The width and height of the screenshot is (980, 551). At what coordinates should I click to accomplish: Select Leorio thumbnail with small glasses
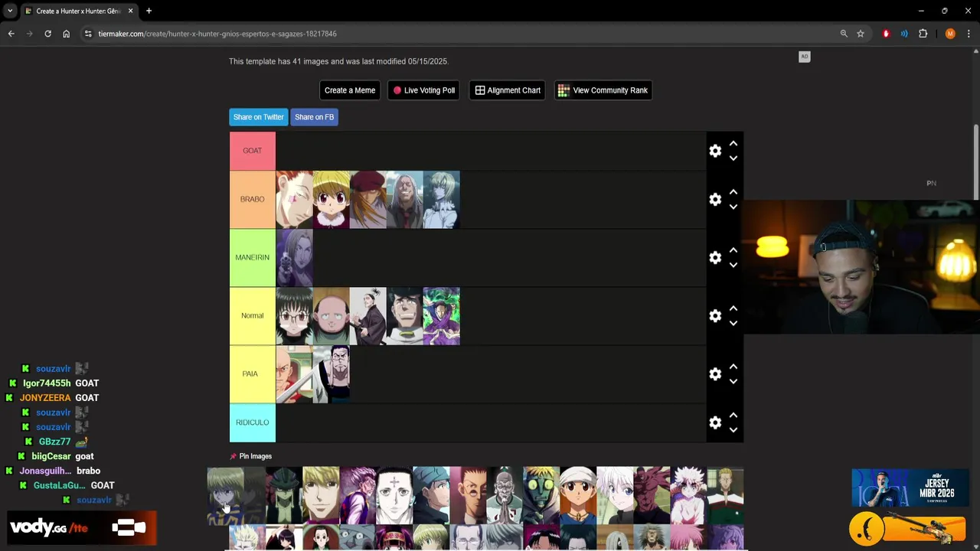[x=468, y=495]
